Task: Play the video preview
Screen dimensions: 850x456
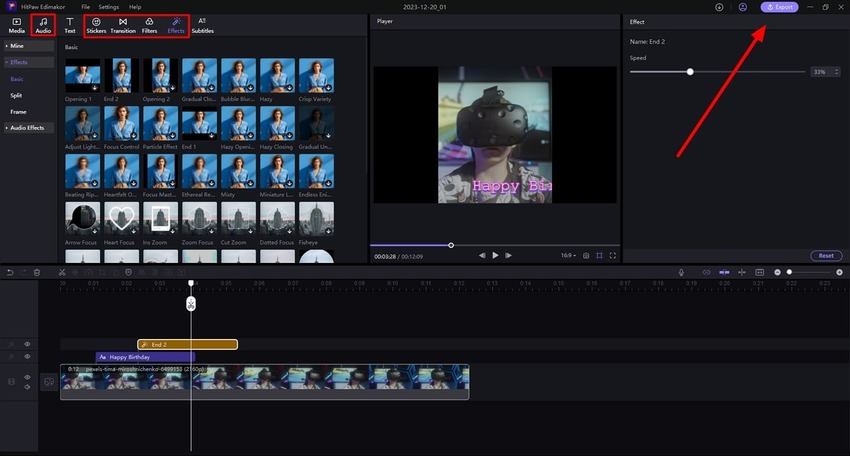Action: [x=495, y=255]
